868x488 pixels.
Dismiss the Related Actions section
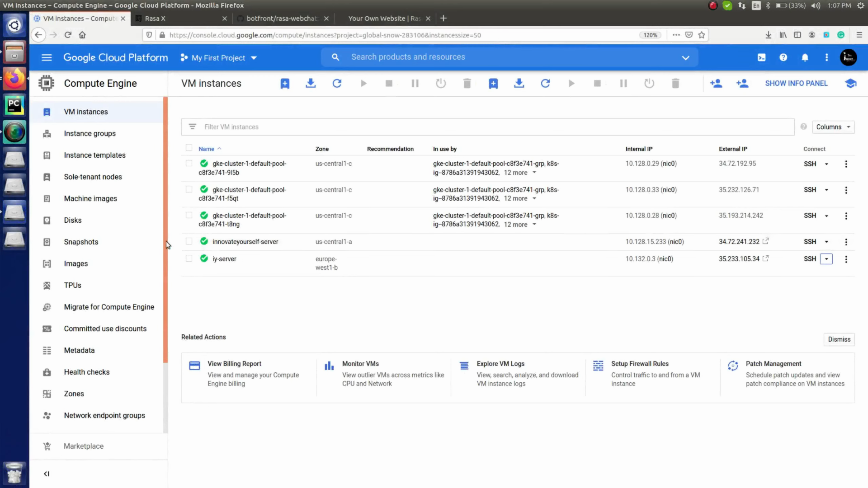839,339
